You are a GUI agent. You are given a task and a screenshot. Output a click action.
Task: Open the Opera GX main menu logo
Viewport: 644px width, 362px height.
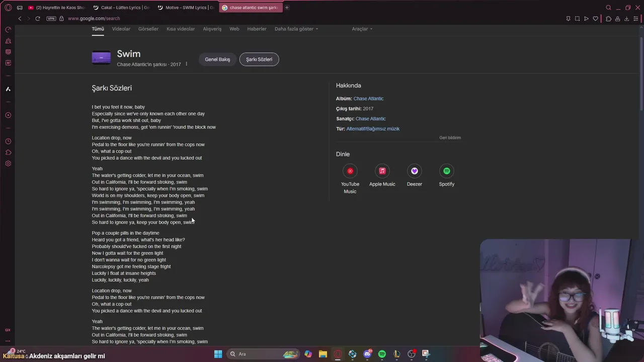8,8
